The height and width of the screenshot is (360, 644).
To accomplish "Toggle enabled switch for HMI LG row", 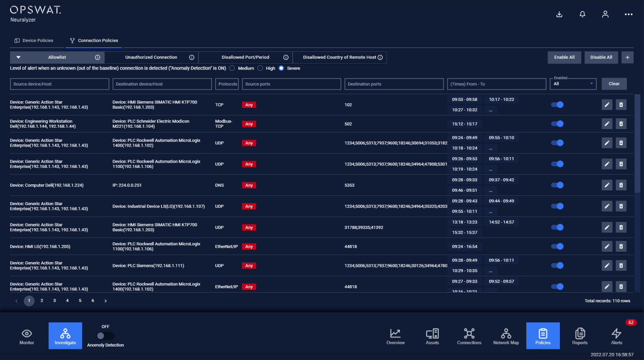I will click(x=557, y=246).
